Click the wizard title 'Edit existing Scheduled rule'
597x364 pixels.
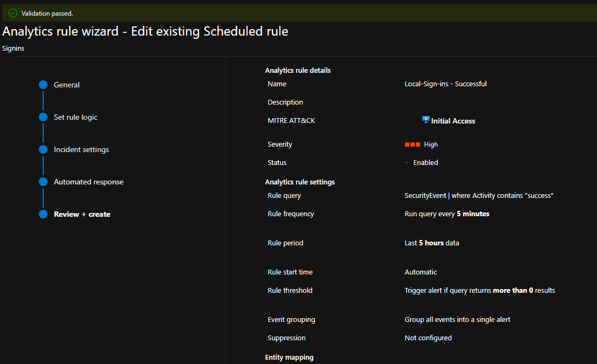click(x=209, y=31)
